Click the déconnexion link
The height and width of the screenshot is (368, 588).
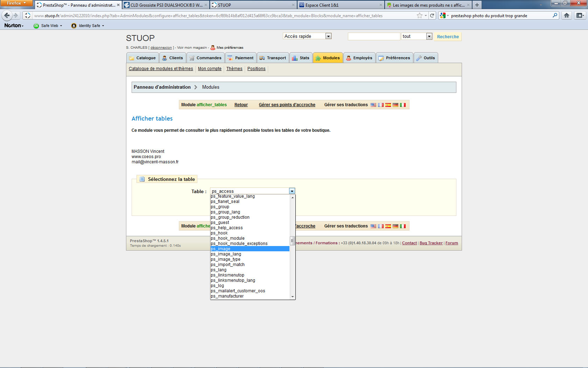click(x=161, y=48)
